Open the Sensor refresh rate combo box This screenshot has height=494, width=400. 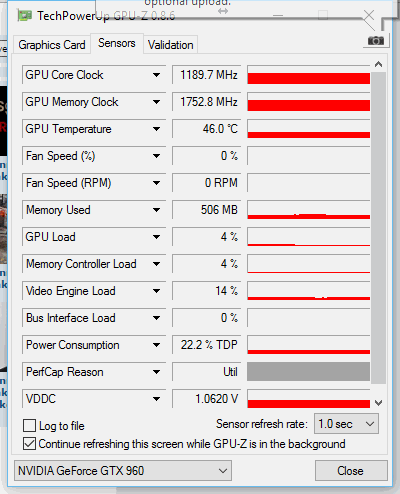(346, 424)
